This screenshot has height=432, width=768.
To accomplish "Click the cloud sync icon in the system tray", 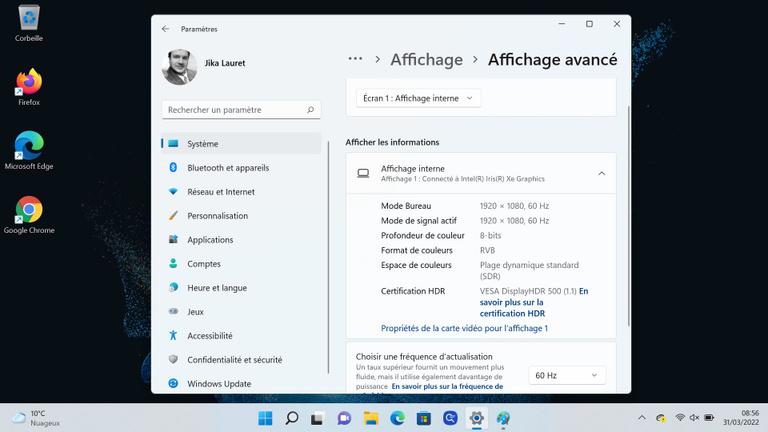I will pos(661,418).
